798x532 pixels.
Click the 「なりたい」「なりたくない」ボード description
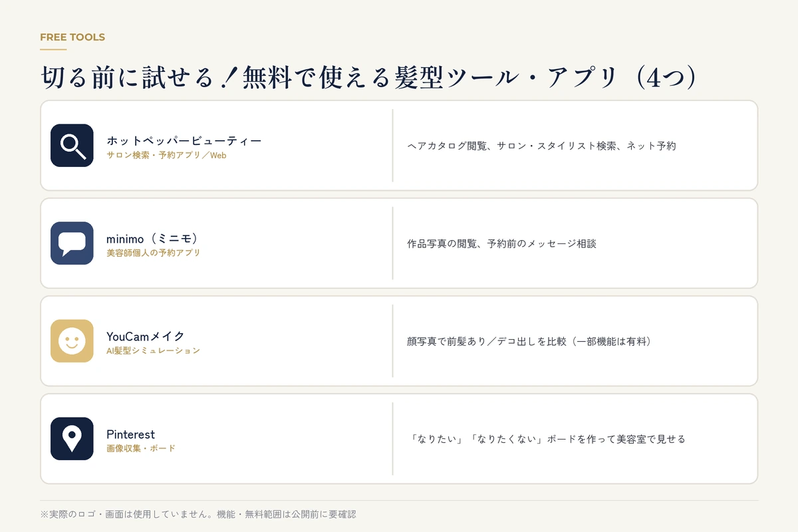(546, 439)
